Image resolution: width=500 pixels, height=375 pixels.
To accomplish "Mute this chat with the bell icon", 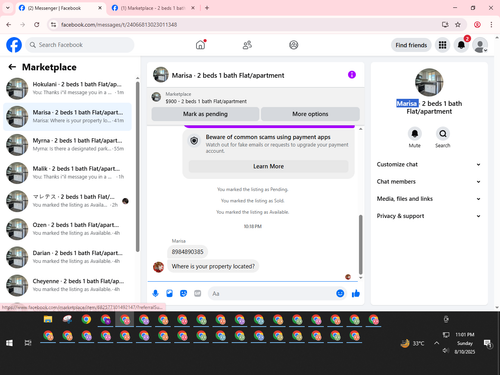I will [x=414, y=134].
